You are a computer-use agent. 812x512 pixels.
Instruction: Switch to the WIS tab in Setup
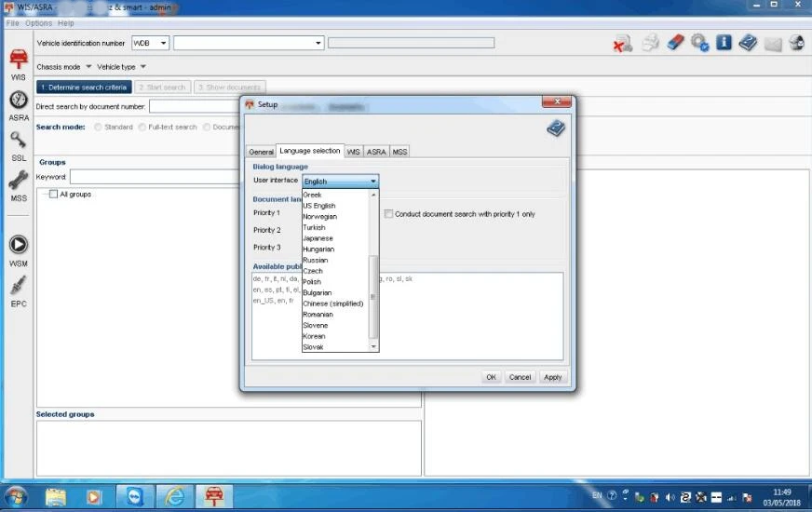point(353,152)
